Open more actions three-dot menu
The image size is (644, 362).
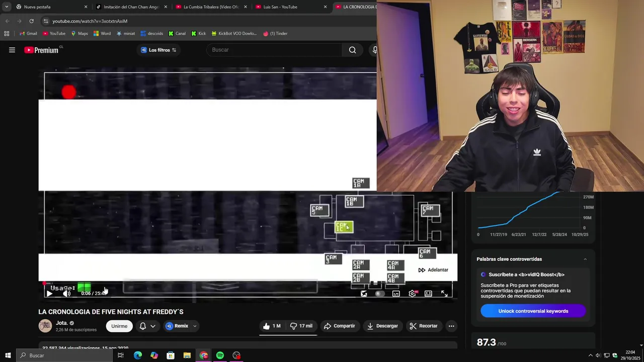(451, 326)
